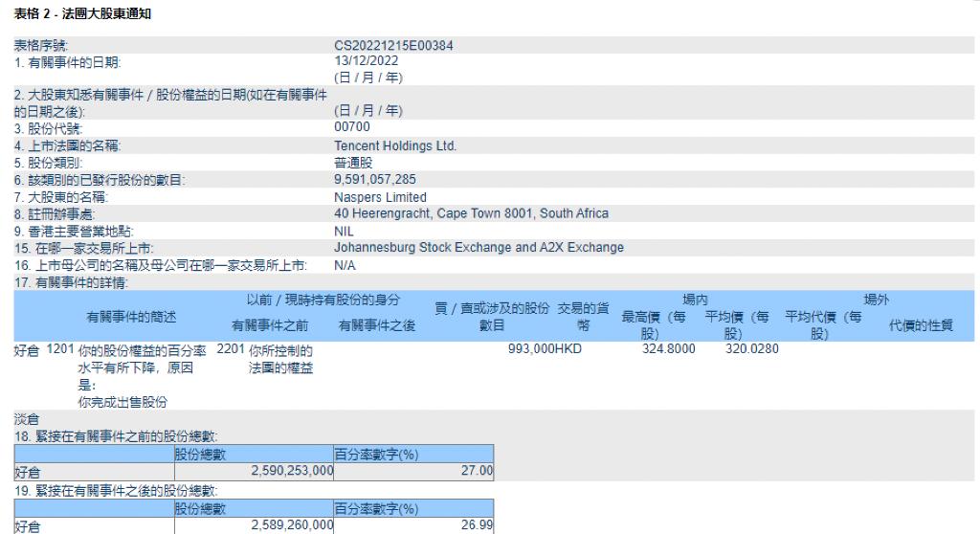Screen dimensions: 980x534
Task: Click column header 場外
Action: point(877,300)
